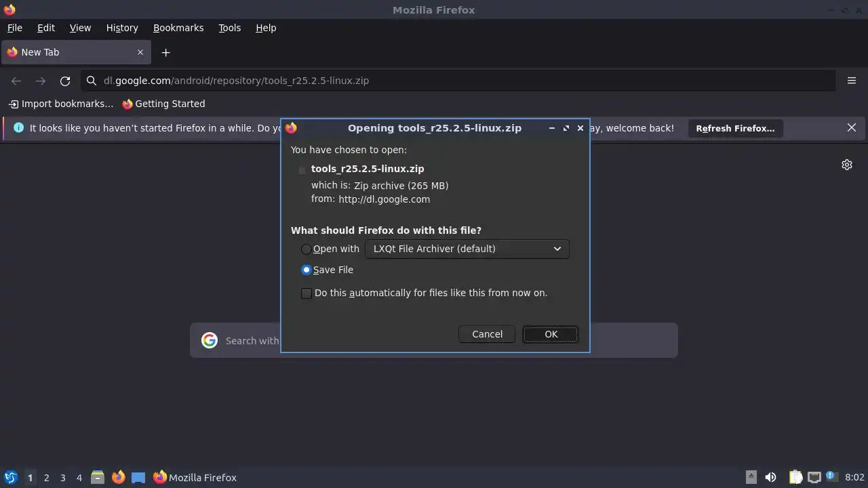Click the Google logo in search box

pos(210,340)
